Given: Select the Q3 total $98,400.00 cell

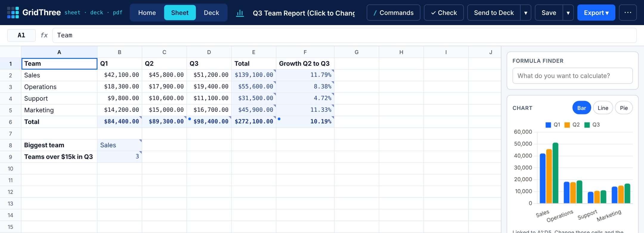Looking at the screenshot, I should [209, 122].
